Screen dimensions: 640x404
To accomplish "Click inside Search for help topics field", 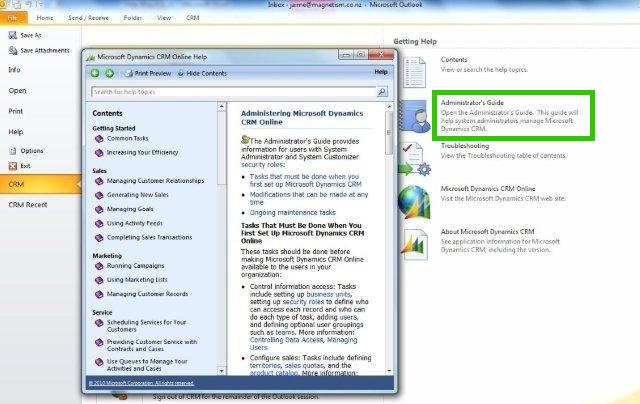I will [230, 91].
